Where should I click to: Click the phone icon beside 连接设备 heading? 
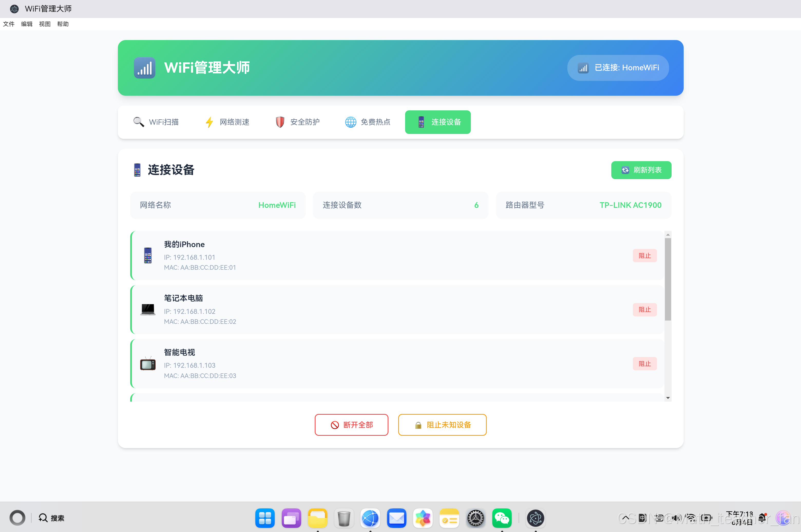pyautogui.click(x=137, y=170)
